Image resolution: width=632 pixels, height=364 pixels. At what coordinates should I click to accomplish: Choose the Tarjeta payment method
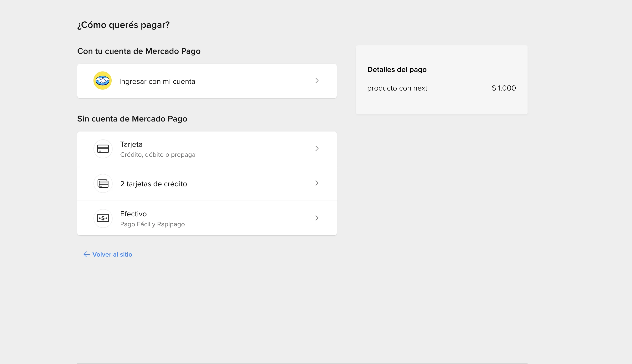click(x=207, y=149)
